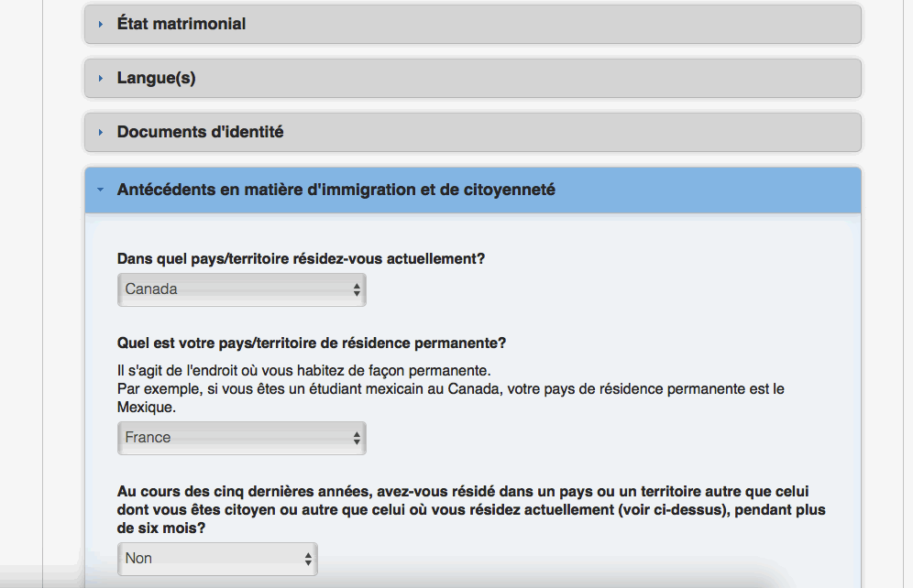Image resolution: width=913 pixels, height=588 pixels.
Task: Expand the État matrimonial section
Action: 181,24
